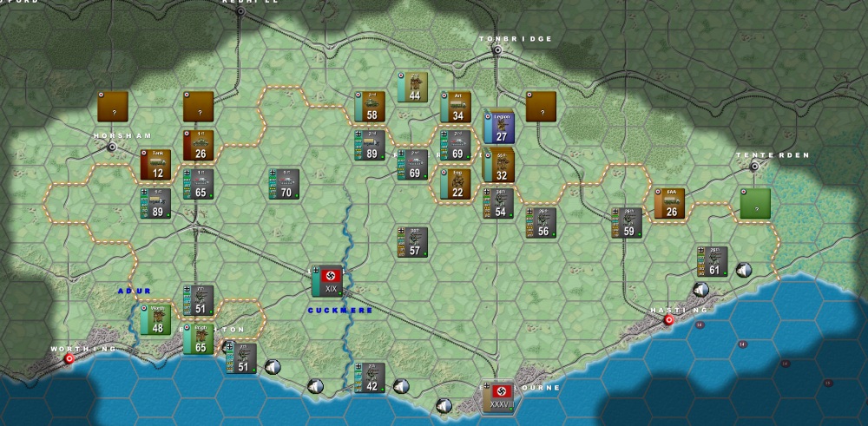868x426 pixels.
Task: Click the Tonbridge town objective marker
Action: pyautogui.click(x=497, y=50)
